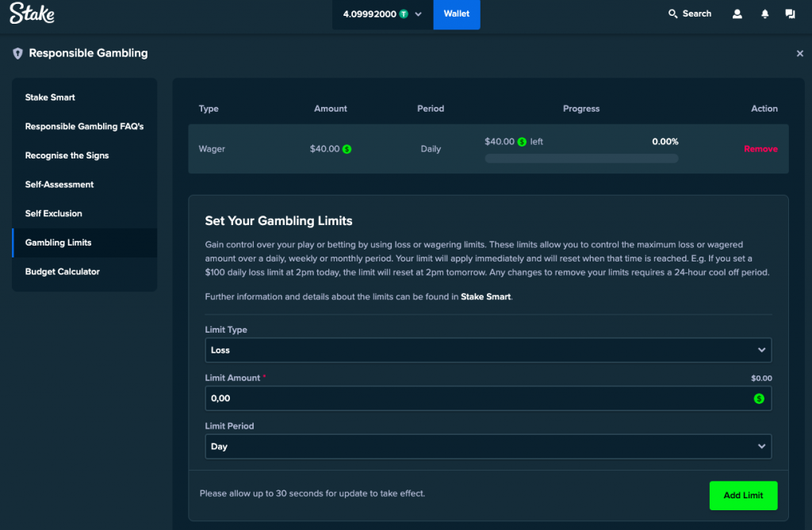Click the Stake logo
Screen dimensions: 812x530
pyautogui.click(x=32, y=13)
